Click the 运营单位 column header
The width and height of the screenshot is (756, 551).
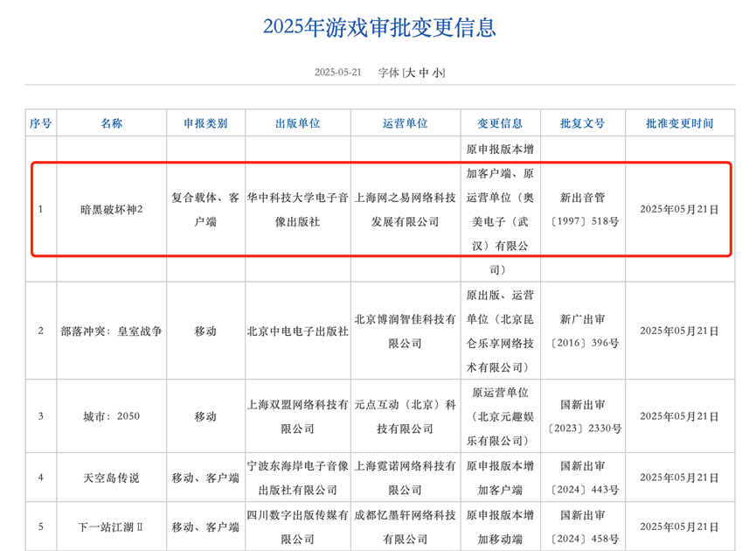[x=406, y=122]
